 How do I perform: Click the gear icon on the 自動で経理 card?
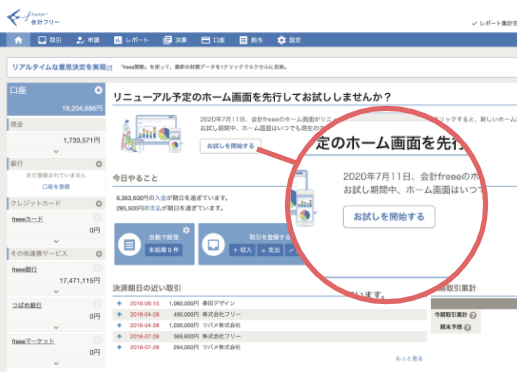(x=186, y=230)
